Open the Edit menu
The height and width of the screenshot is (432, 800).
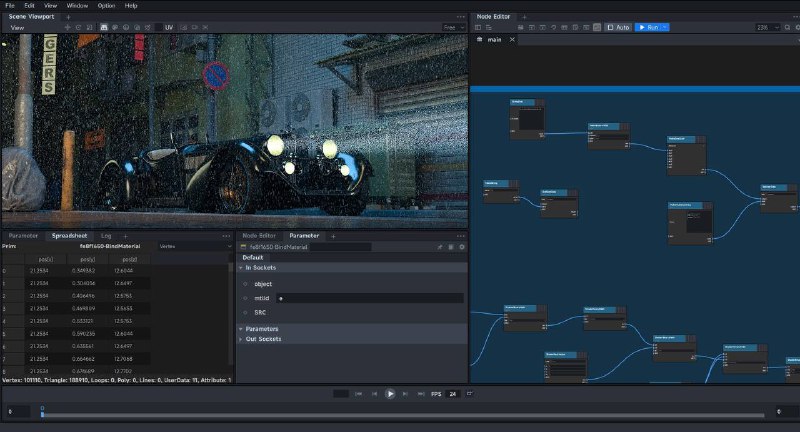(30, 6)
